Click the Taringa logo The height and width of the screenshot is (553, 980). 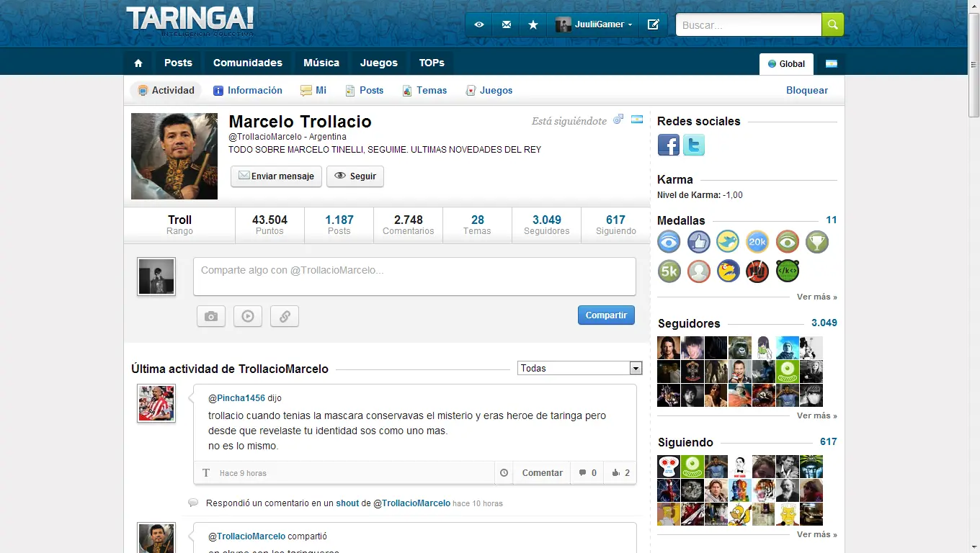190,21
